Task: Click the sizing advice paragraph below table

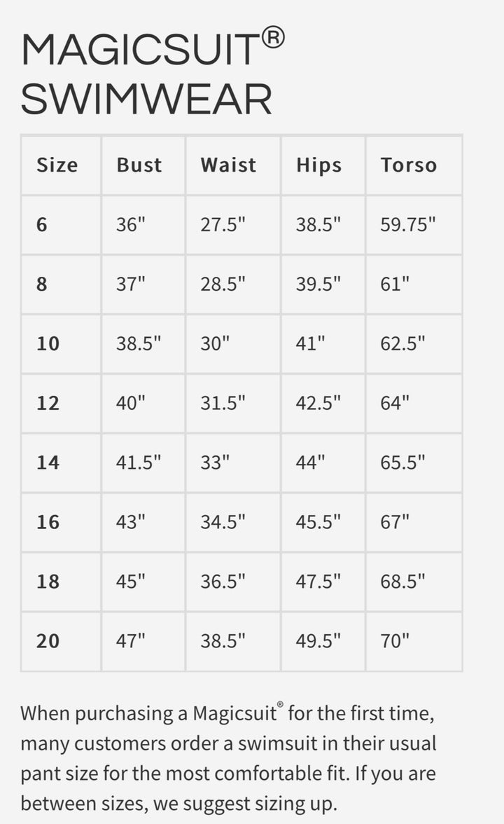Action: [228, 757]
